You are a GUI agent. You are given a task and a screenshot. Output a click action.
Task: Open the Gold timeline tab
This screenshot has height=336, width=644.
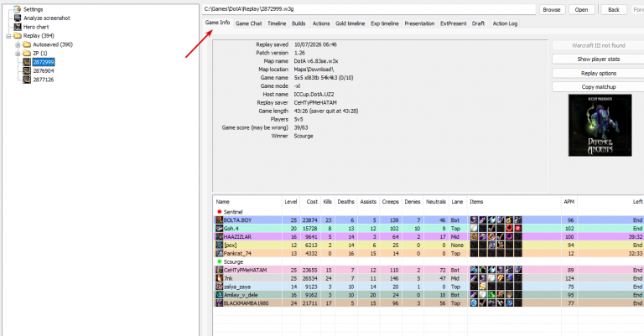350,23
